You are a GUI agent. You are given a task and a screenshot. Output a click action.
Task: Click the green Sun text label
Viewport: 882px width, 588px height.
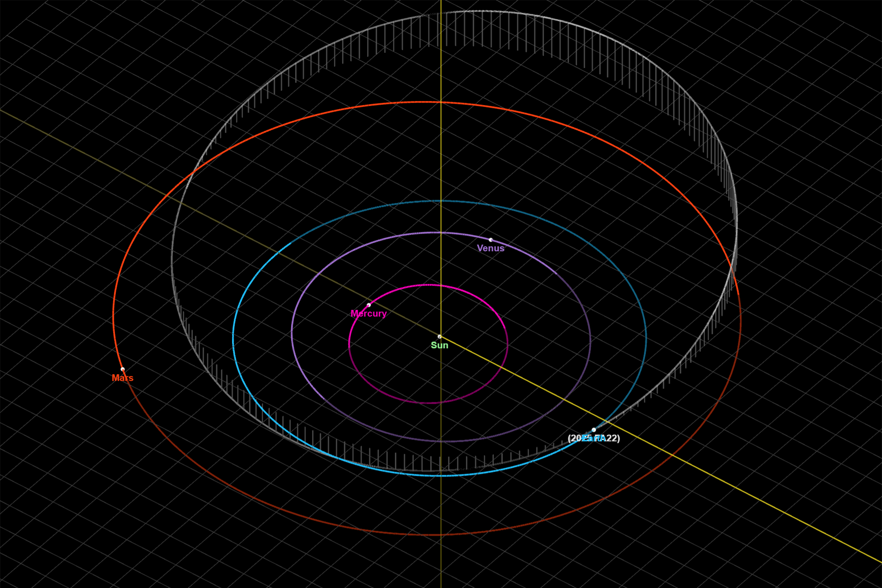click(439, 346)
